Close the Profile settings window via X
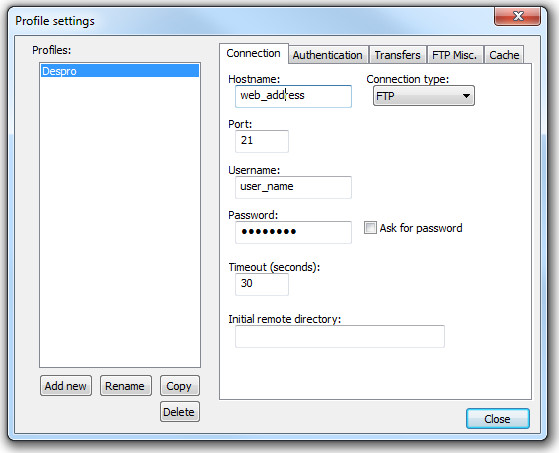This screenshot has height=453, width=559. [x=517, y=16]
